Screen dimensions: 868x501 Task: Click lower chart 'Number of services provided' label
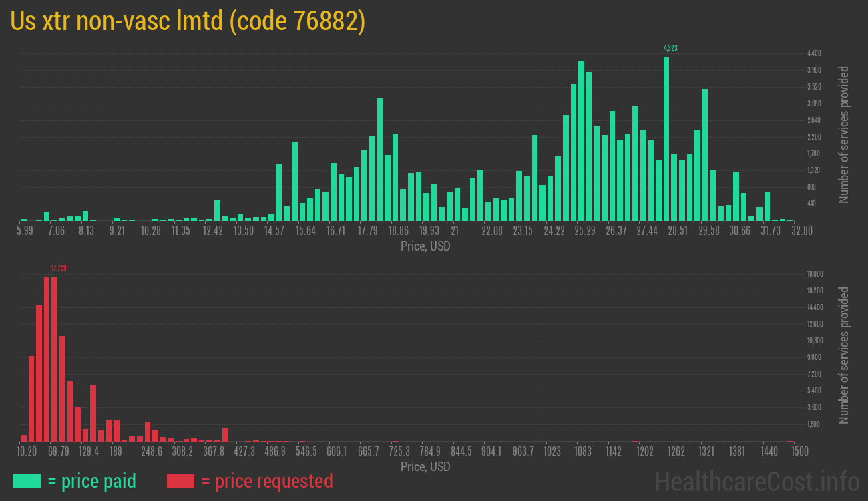[x=844, y=355]
